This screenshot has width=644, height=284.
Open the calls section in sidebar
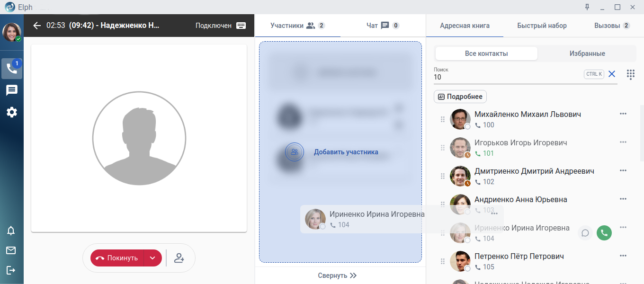(11, 69)
